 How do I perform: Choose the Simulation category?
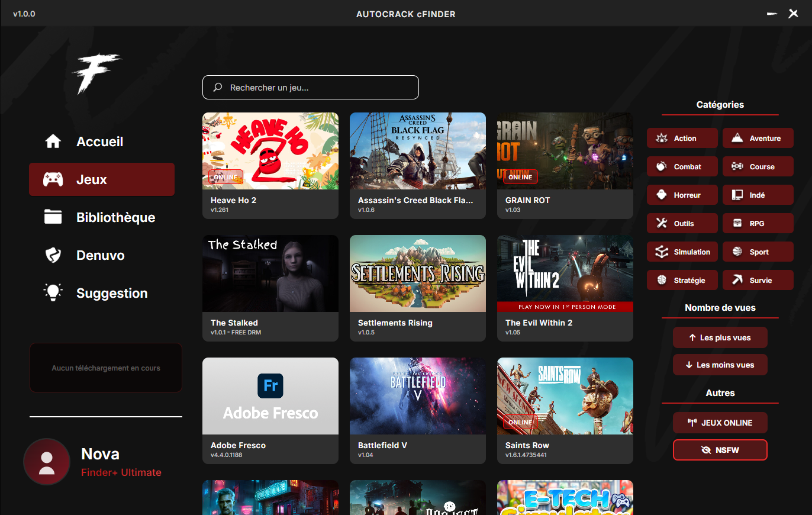click(x=682, y=252)
